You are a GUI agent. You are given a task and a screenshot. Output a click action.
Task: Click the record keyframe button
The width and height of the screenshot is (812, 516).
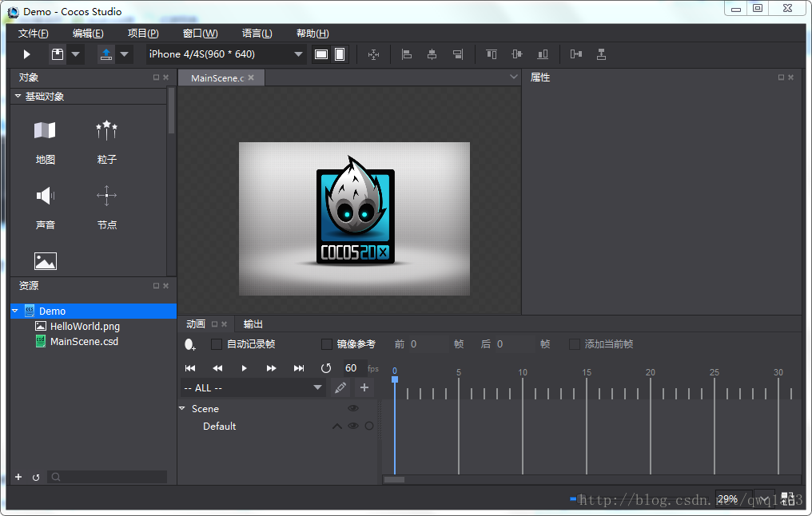pyautogui.click(x=190, y=344)
